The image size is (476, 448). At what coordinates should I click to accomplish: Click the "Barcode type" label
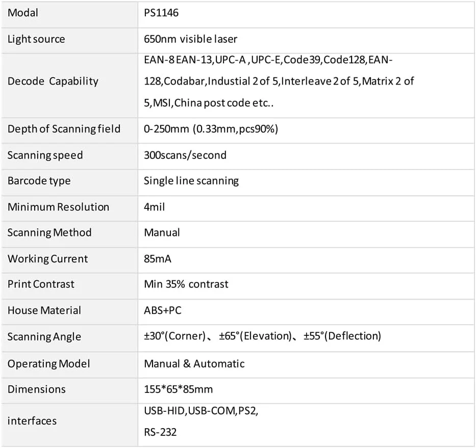[x=39, y=181]
